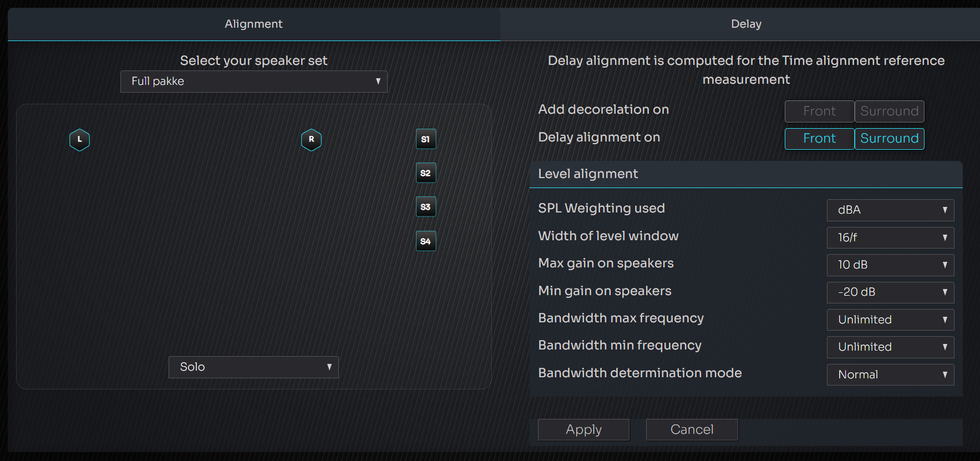
Task: Click the Cancel button
Action: pyautogui.click(x=692, y=430)
